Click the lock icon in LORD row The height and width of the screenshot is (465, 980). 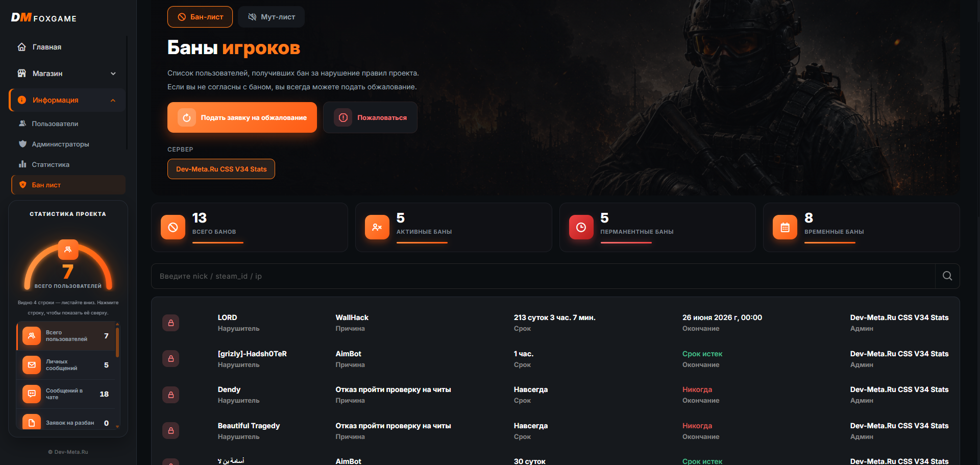pyautogui.click(x=171, y=323)
